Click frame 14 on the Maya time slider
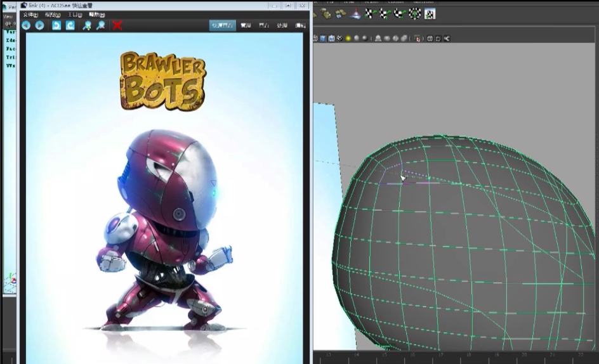 coord(357,355)
